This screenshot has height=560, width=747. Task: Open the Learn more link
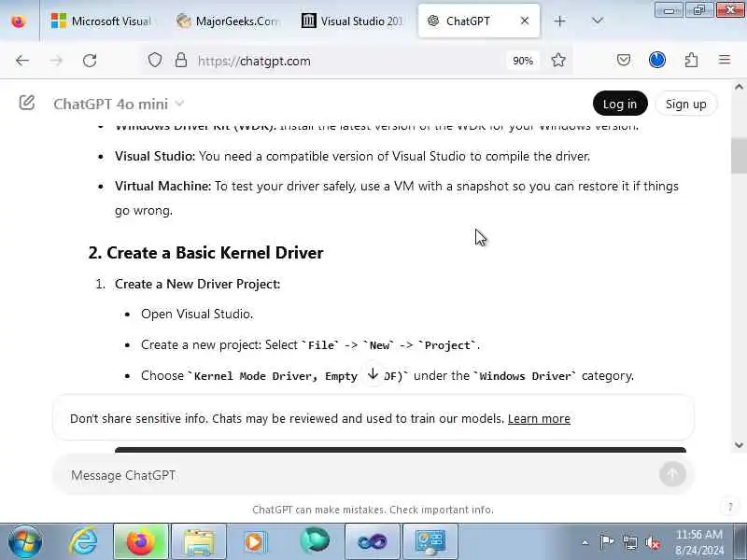[539, 418]
